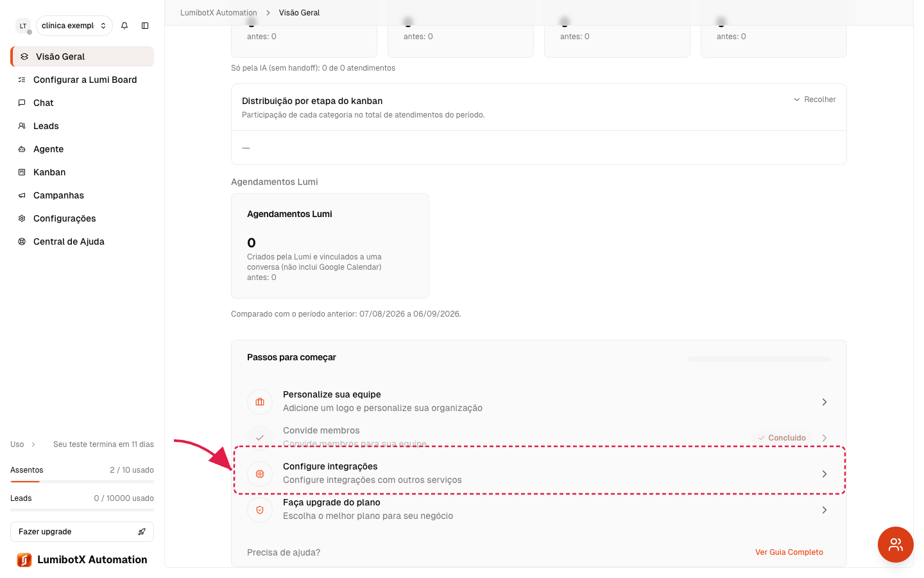Viewport: 924px width, 578px height.
Task: Open Configure integrações step
Action: [539, 474]
